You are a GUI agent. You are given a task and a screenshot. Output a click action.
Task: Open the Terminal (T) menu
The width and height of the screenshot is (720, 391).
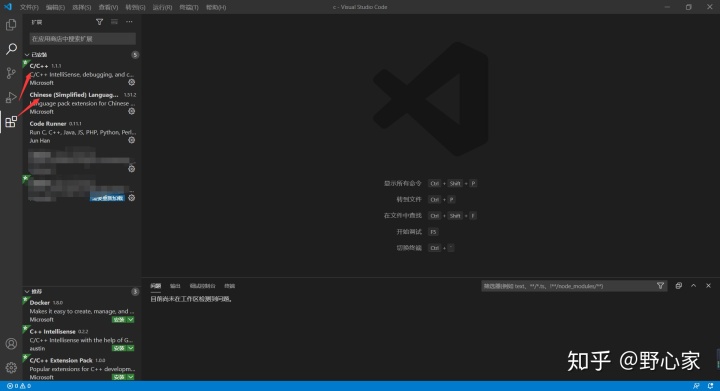189,7
